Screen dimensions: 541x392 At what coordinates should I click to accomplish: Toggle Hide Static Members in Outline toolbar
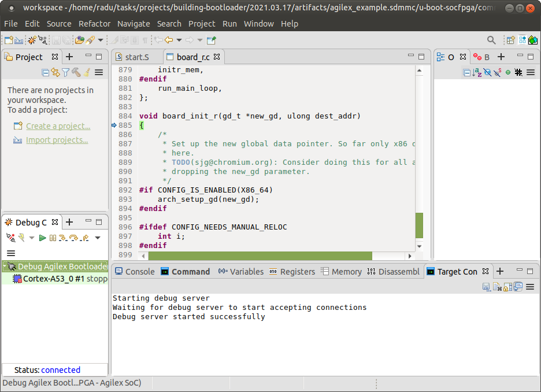coord(497,72)
